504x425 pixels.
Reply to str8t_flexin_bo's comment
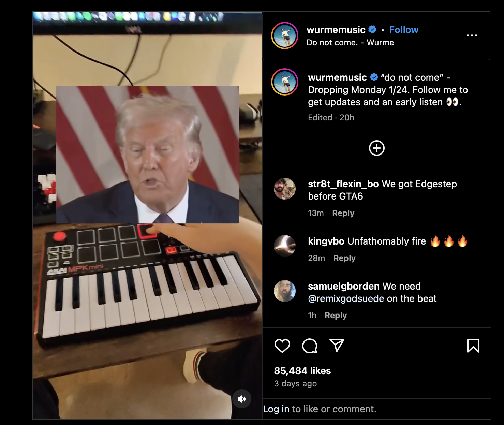point(343,213)
